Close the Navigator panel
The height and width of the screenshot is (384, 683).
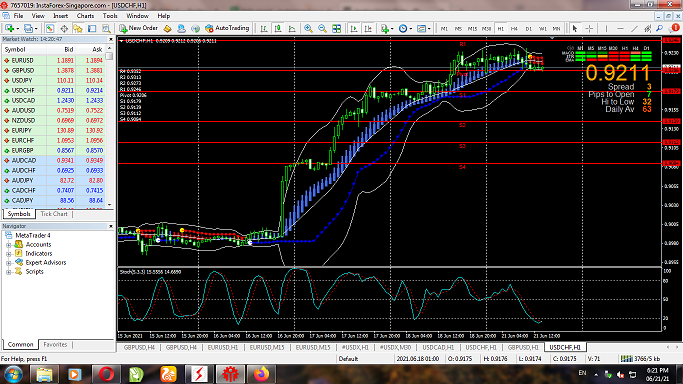111,226
